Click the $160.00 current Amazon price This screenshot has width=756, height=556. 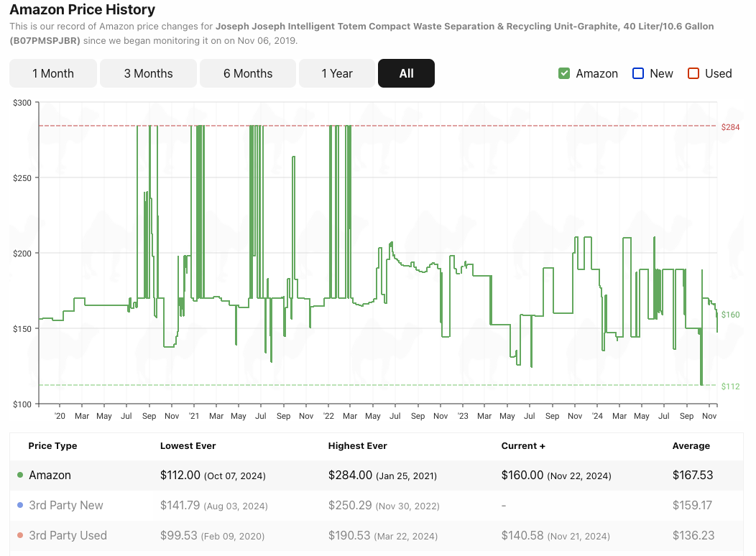click(x=522, y=475)
